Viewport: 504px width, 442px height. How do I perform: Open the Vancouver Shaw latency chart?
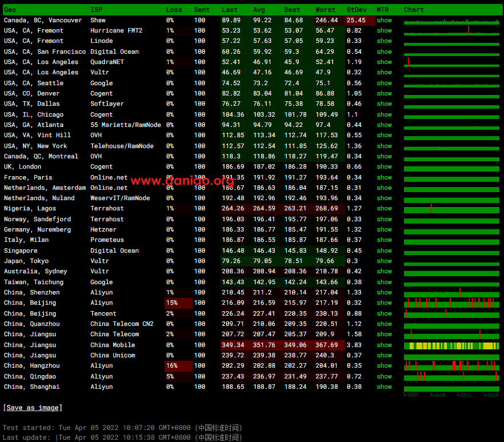click(x=451, y=21)
